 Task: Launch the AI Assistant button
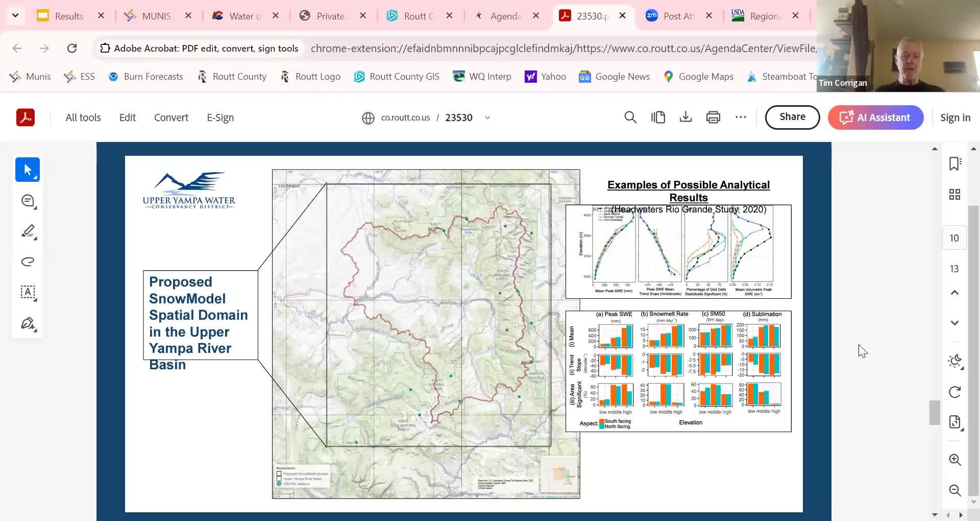875,117
